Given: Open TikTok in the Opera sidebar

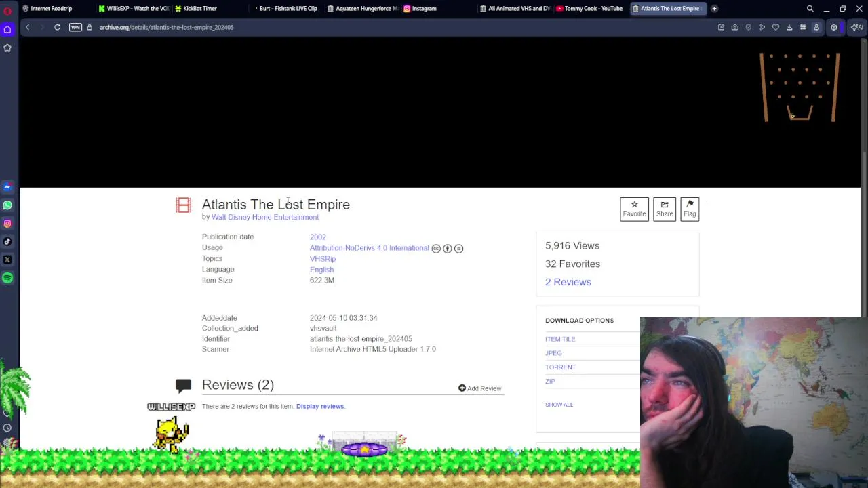Looking at the screenshot, I should pos(7,241).
